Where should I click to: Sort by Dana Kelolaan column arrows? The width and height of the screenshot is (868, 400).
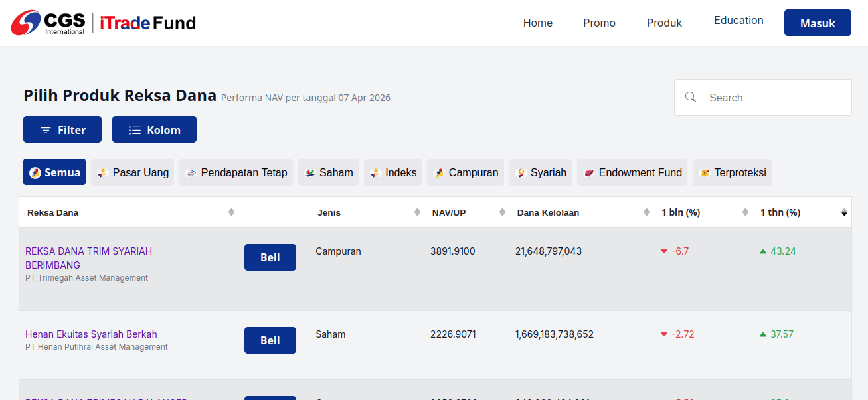[x=646, y=212]
